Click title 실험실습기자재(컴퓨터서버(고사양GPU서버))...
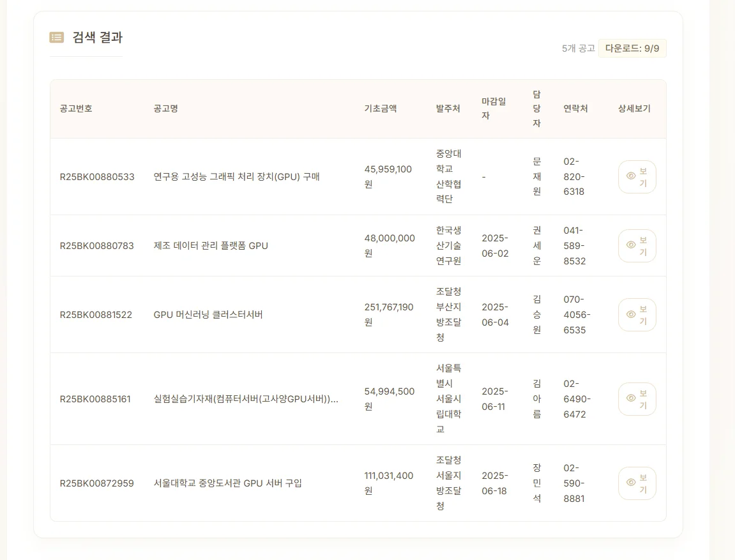The height and width of the screenshot is (560, 735). pos(246,399)
